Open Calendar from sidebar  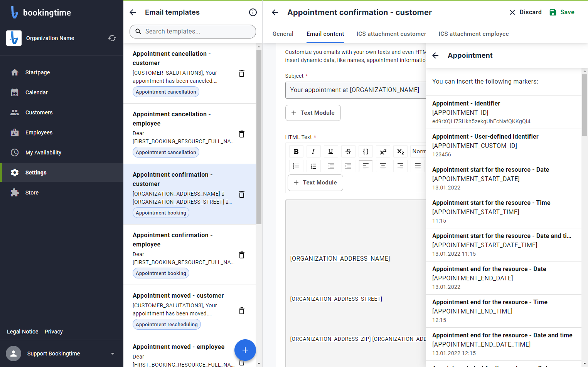(x=62, y=92)
